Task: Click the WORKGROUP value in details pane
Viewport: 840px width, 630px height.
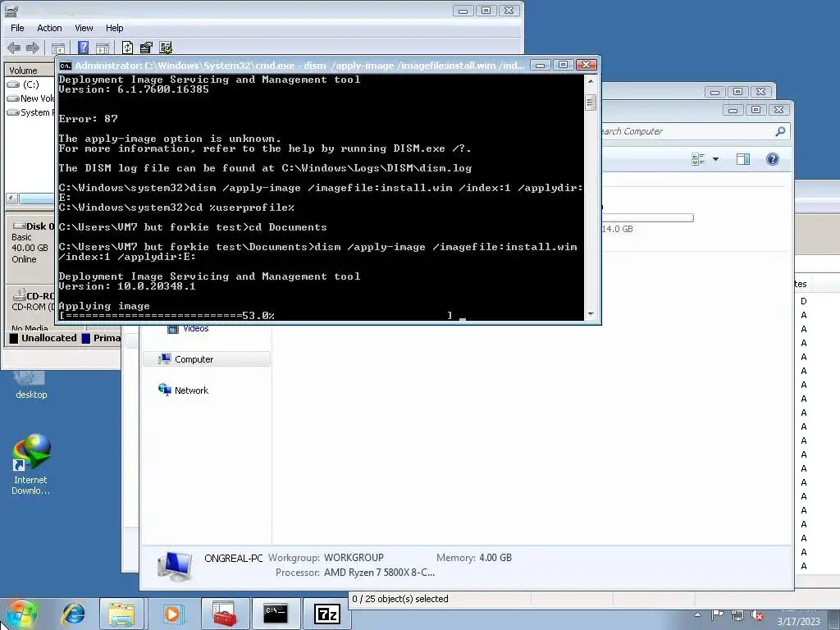Action: click(x=354, y=558)
